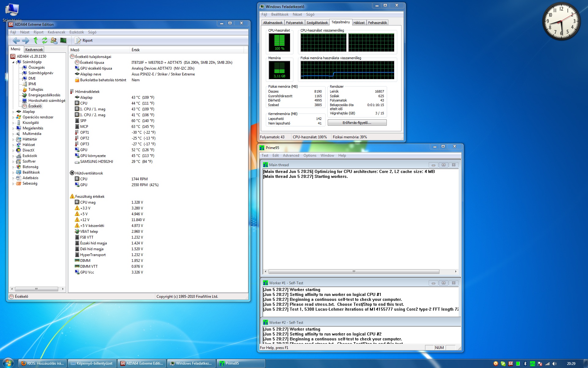Open the Advanced menu in Prime95
588x368 pixels.
click(x=291, y=155)
